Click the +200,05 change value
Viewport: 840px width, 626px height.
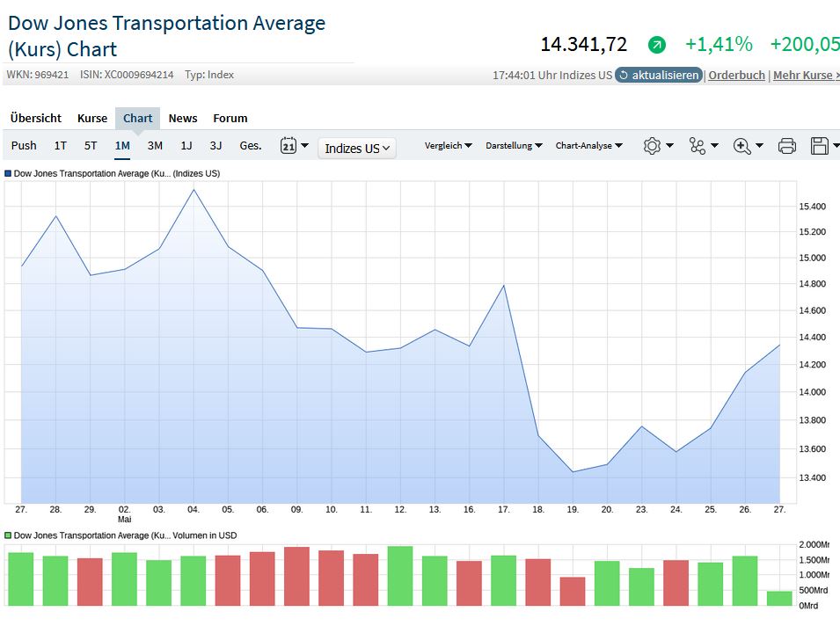pos(805,45)
